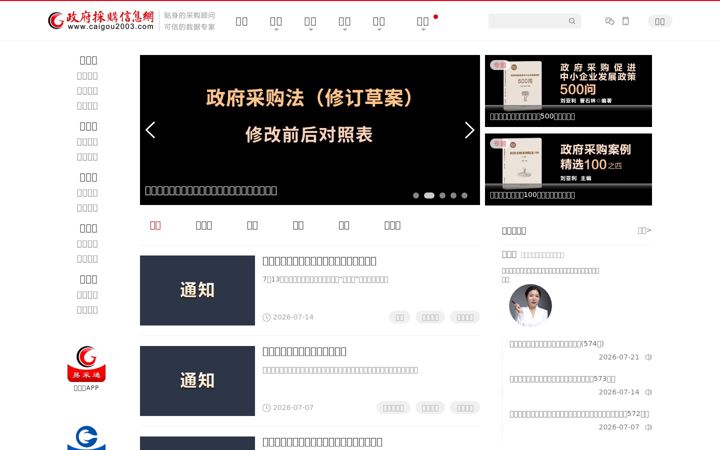Select the highlighted red tab under the carousel

[x=155, y=225]
